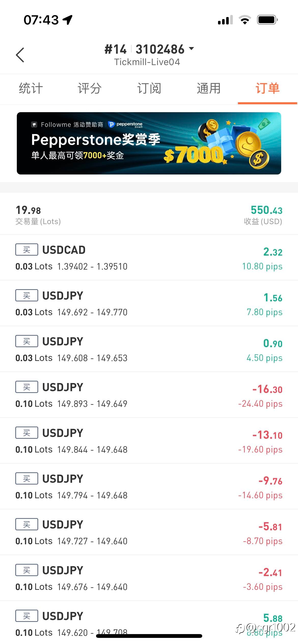Tap the back arrow icon

[x=20, y=55]
